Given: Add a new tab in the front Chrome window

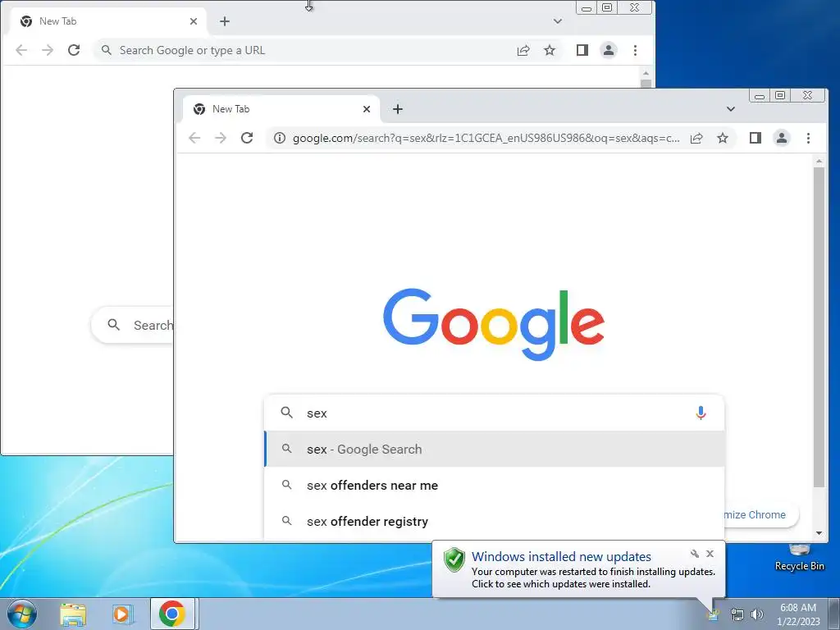Looking at the screenshot, I should [x=398, y=109].
